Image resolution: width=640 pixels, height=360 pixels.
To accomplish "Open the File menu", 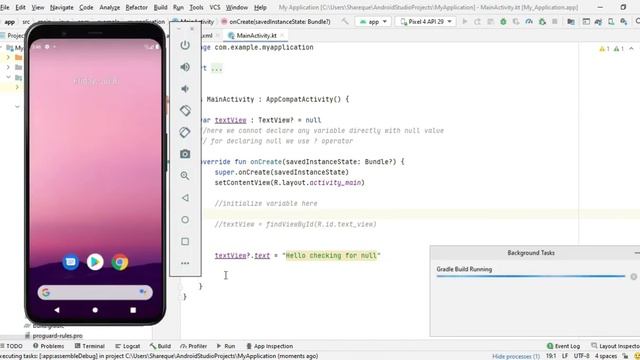I will [4, 7].
